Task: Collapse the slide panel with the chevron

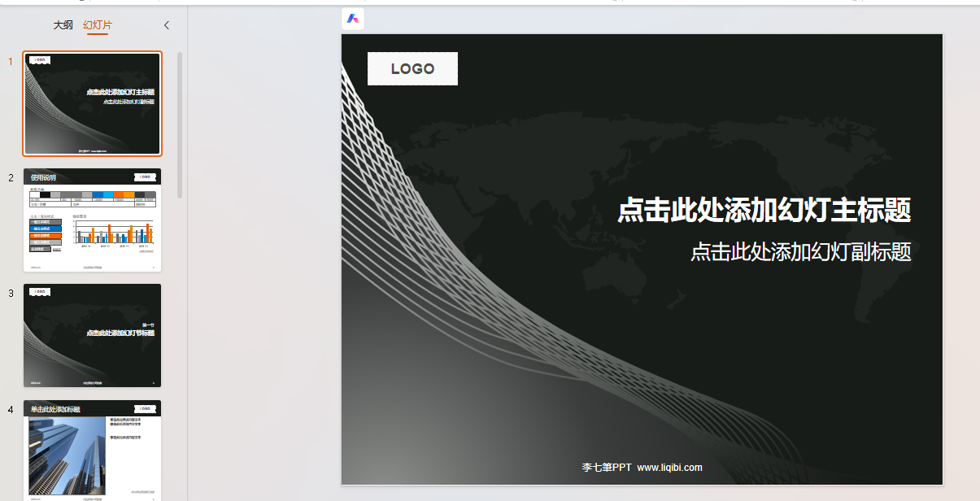Action: (167, 25)
